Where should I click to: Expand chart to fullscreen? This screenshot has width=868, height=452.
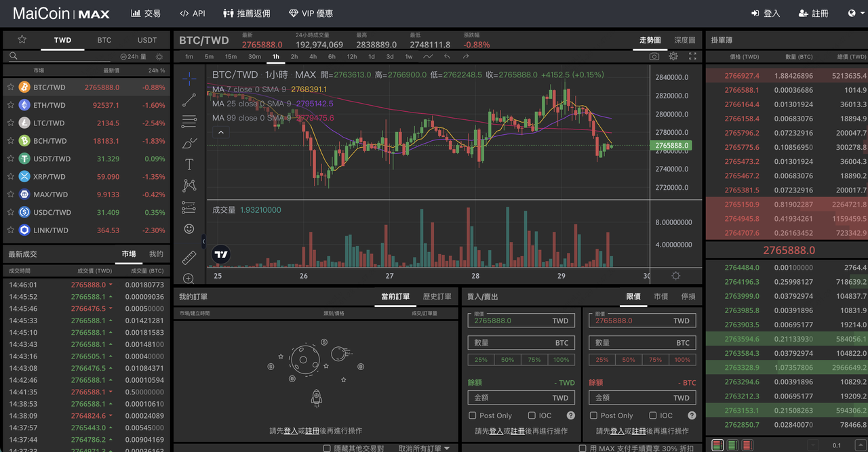coord(692,57)
